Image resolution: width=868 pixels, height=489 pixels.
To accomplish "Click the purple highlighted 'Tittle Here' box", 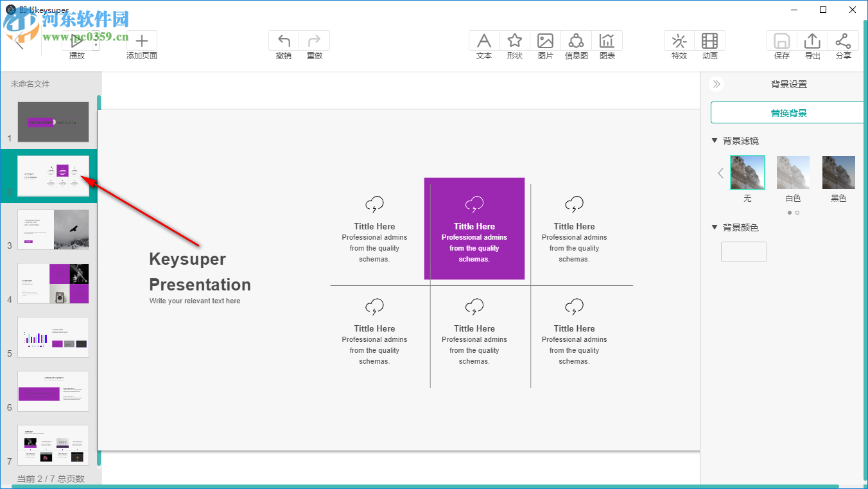I will 474,229.
